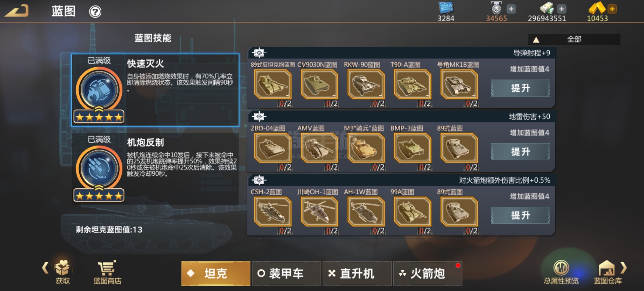Open the help question mark icon
Screen dimensions: 644x291
click(x=95, y=12)
